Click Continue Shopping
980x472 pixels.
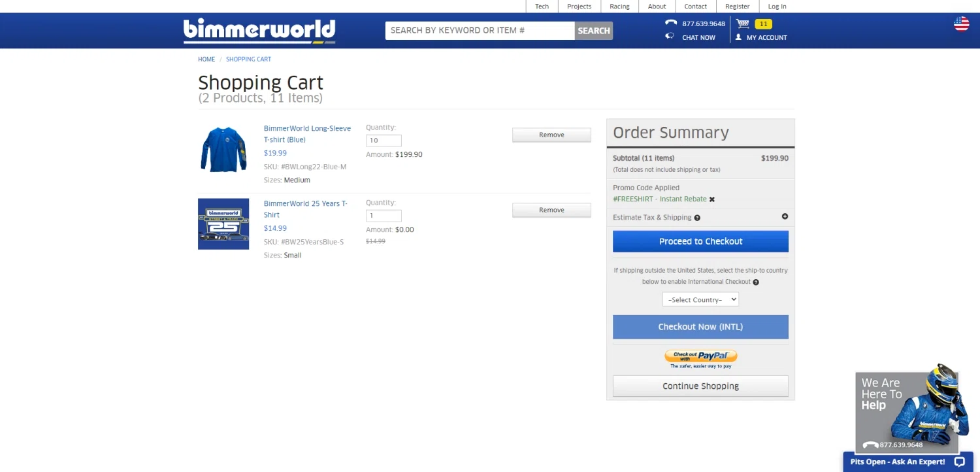coord(700,386)
